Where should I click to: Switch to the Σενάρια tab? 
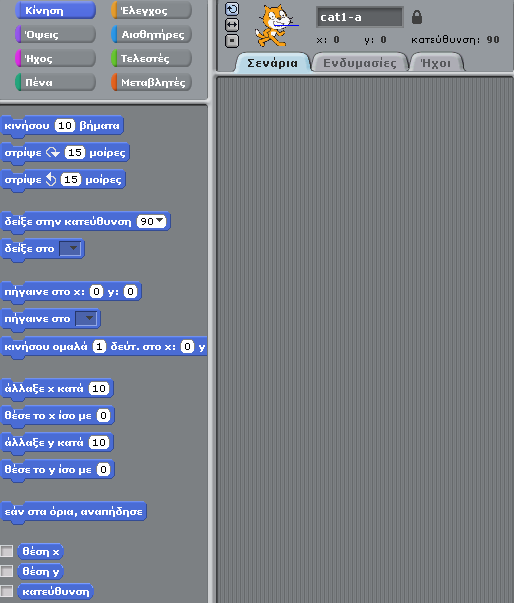click(x=272, y=63)
